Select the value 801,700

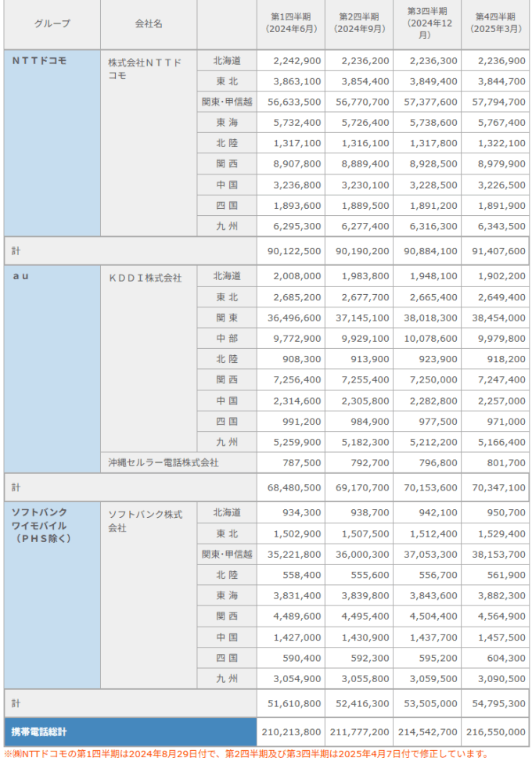(x=506, y=463)
